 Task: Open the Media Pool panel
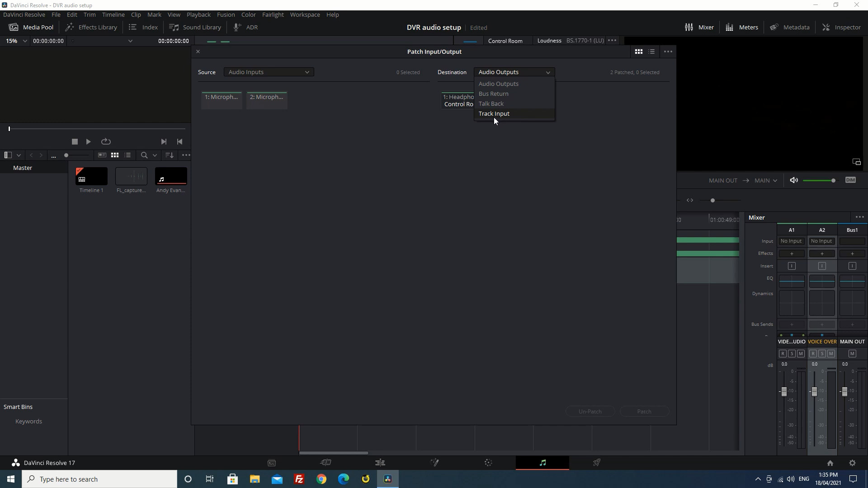coord(31,27)
